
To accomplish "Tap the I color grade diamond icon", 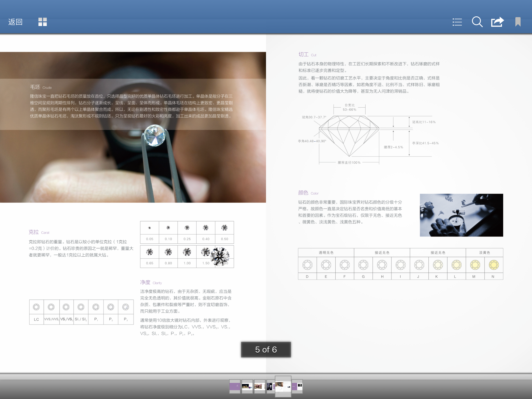I will click(401, 265).
